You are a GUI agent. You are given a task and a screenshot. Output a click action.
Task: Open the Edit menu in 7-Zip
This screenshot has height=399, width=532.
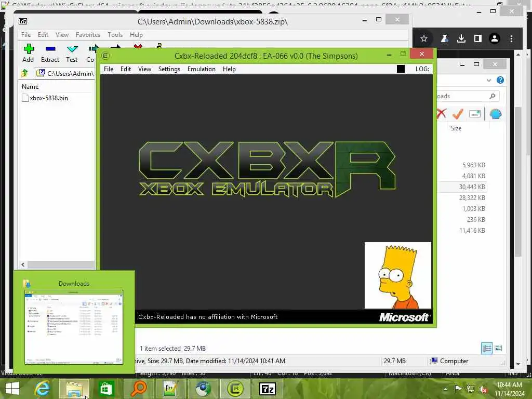tap(43, 35)
